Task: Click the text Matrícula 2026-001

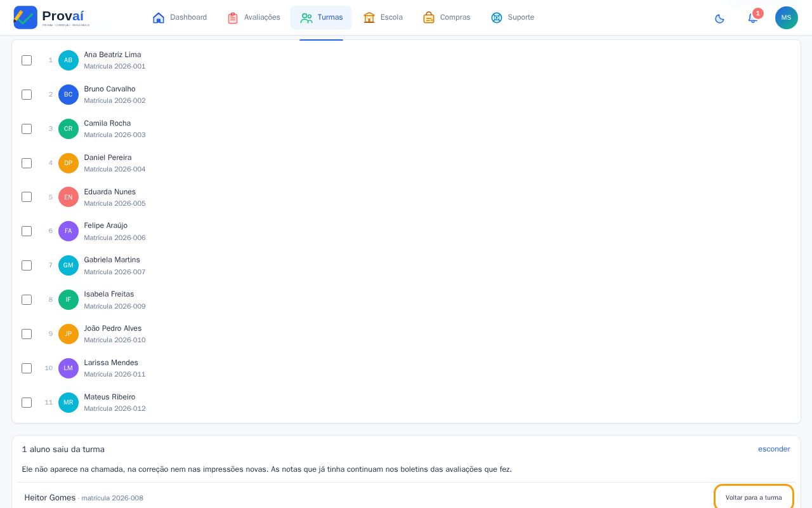Action: [x=115, y=66]
